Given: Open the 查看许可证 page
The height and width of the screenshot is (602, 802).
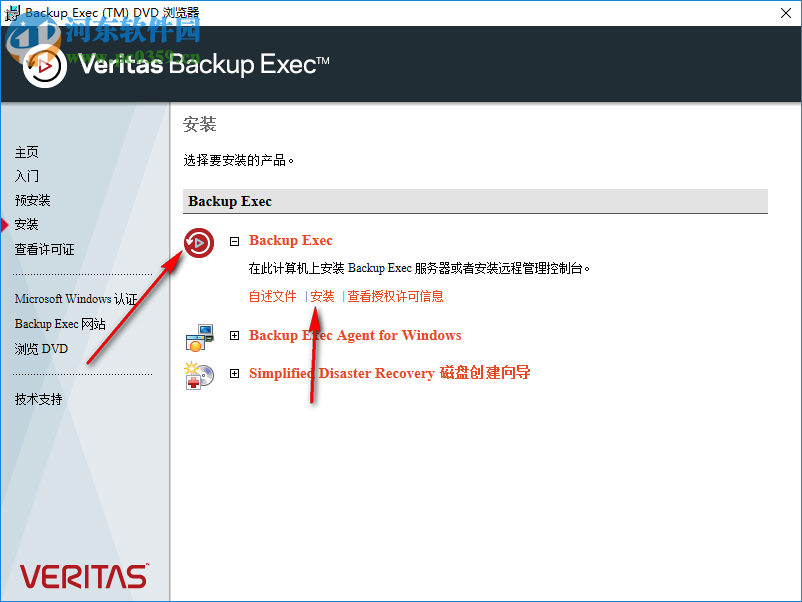Looking at the screenshot, I should point(44,249).
